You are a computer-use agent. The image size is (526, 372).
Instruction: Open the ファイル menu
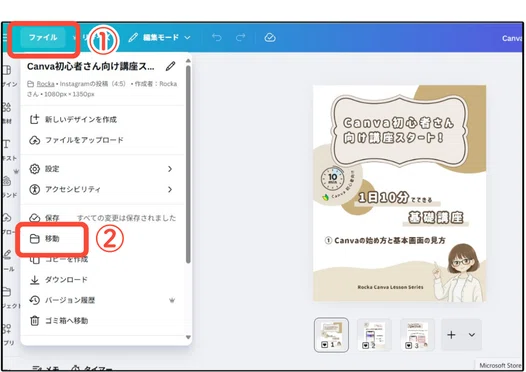(x=43, y=38)
